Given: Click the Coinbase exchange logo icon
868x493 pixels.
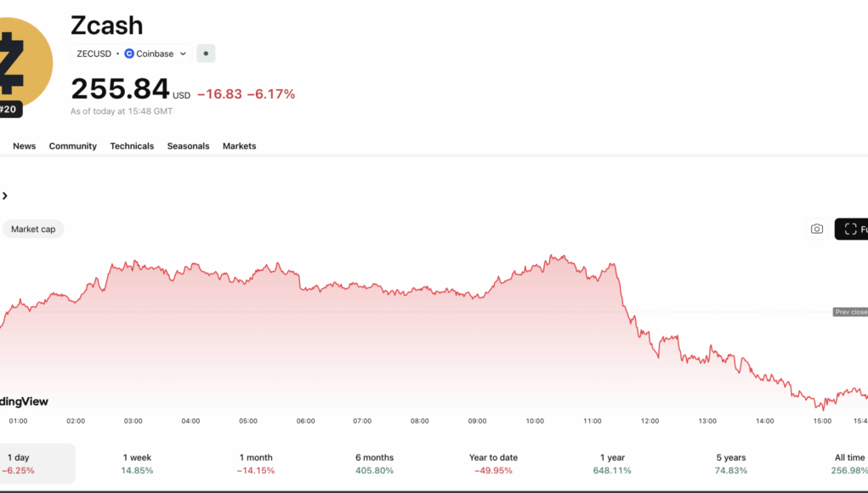Looking at the screenshot, I should click(x=129, y=54).
